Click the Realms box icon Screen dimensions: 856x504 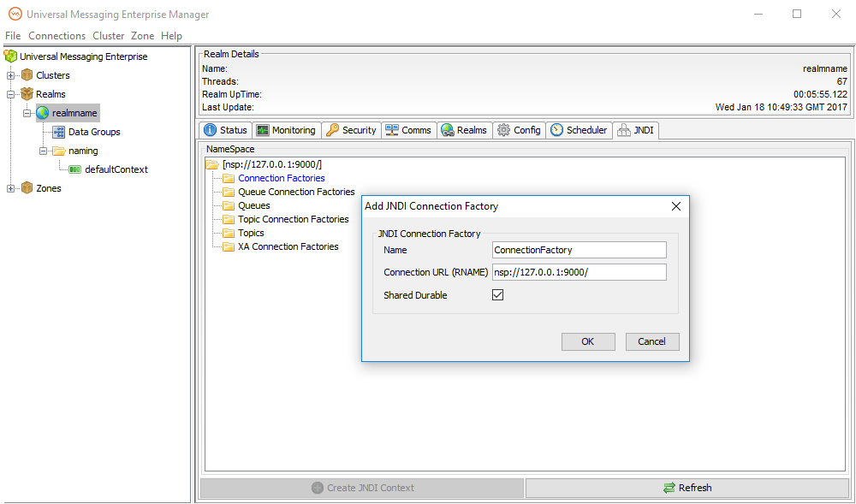[27, 94]
